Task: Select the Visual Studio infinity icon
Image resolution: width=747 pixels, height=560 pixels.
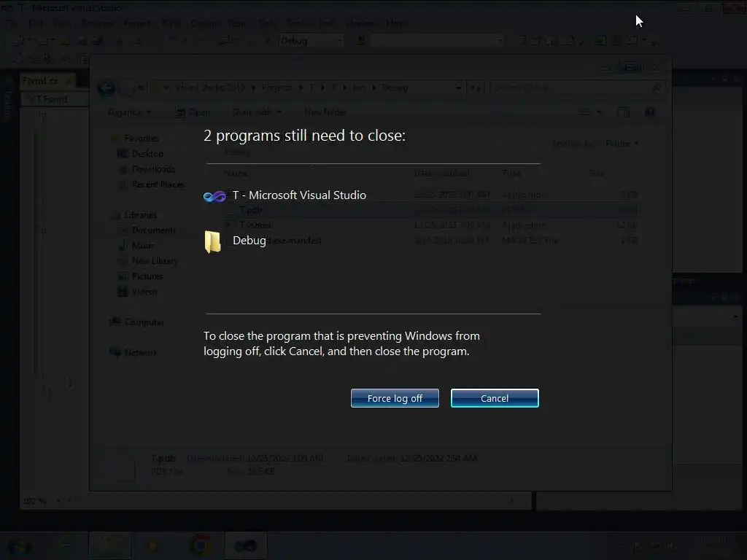Action: pos(214,196)
